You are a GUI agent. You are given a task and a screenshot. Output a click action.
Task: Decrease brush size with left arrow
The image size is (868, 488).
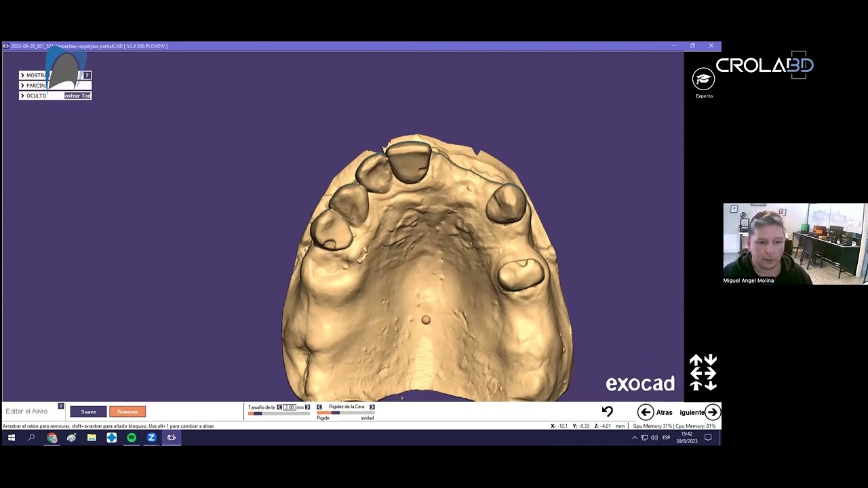279,407
